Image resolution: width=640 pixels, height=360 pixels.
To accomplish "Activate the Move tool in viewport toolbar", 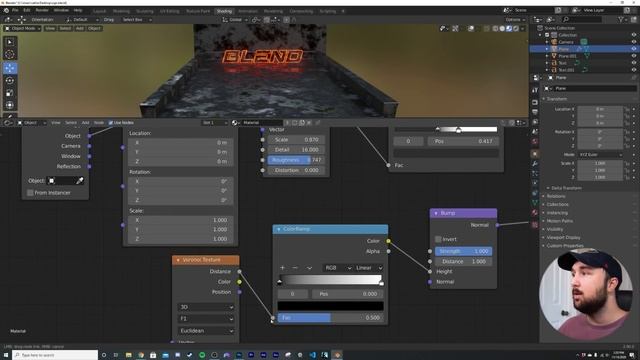I will point(10,68).
